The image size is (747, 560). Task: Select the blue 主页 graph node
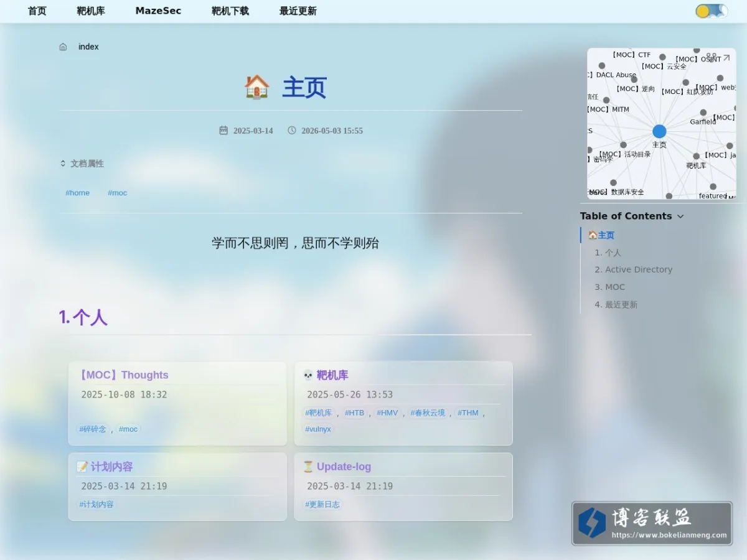coord(659,131)
